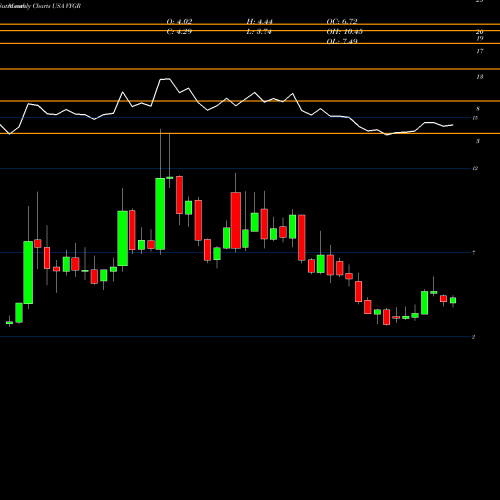Image resolution: width=500 pixels, height=500 pixels.
Task: Click the right endpoint of the white indicator line
Action: (453, 125)
